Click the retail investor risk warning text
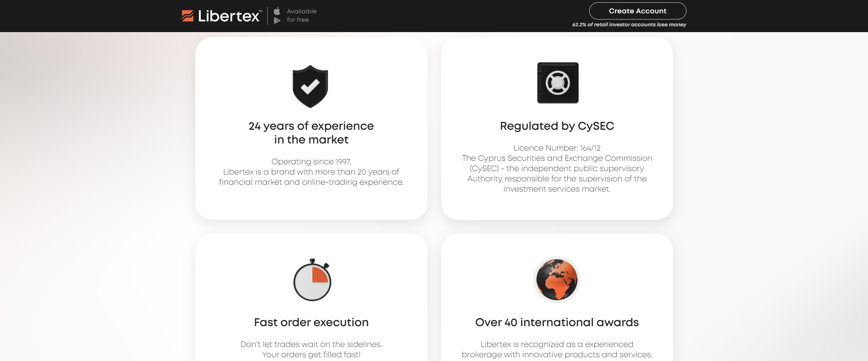 629,25
